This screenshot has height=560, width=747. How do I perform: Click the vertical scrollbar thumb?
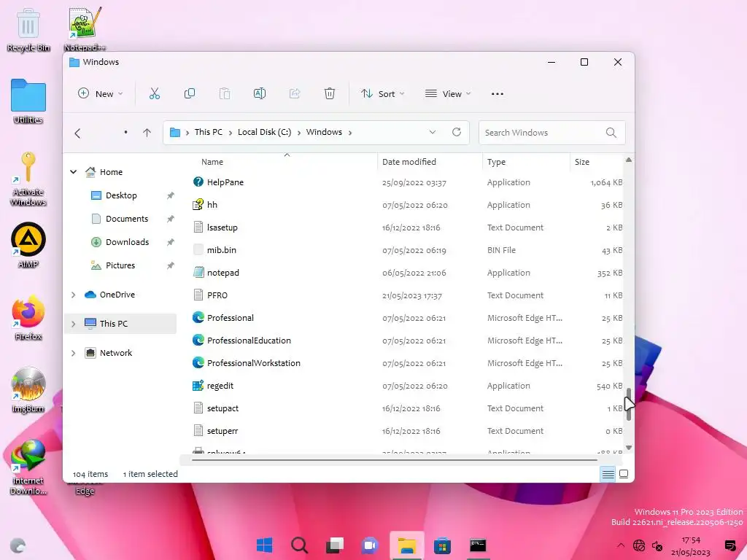(x=629, y=404)
